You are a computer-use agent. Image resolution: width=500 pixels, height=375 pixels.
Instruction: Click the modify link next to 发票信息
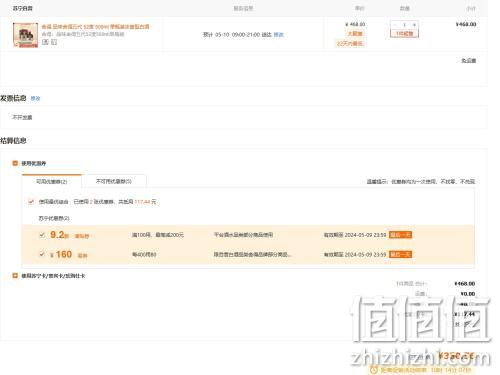point(35,98)
